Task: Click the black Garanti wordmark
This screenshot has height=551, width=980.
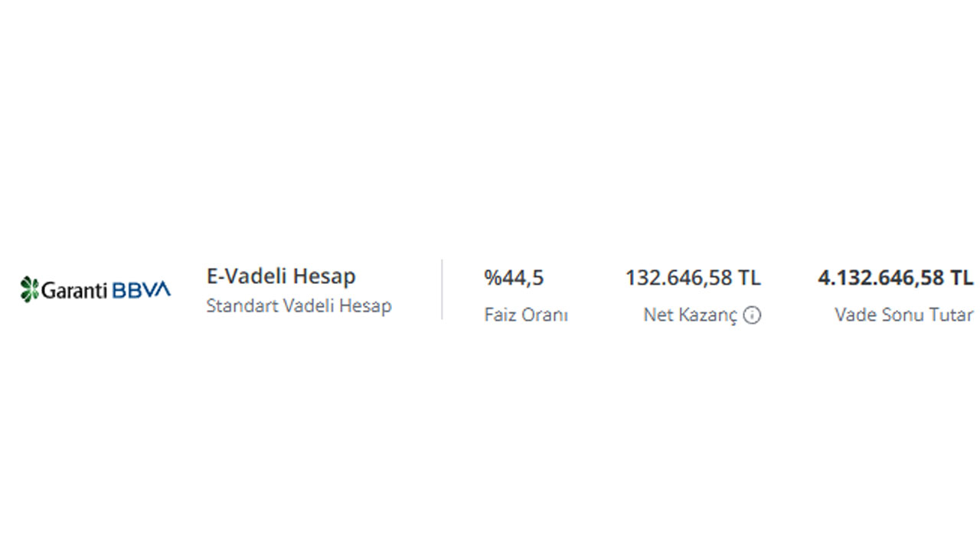Action: point(75,290)
